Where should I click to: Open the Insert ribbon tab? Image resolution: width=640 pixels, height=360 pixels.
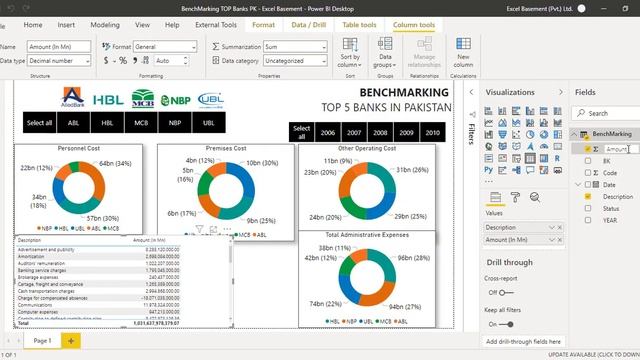click(x=66, y=25)
